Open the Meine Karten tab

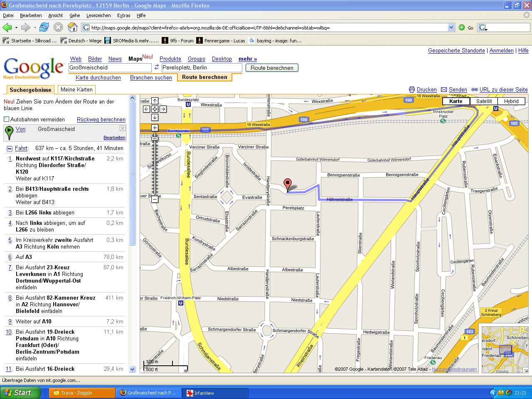(x=76, y=89)
